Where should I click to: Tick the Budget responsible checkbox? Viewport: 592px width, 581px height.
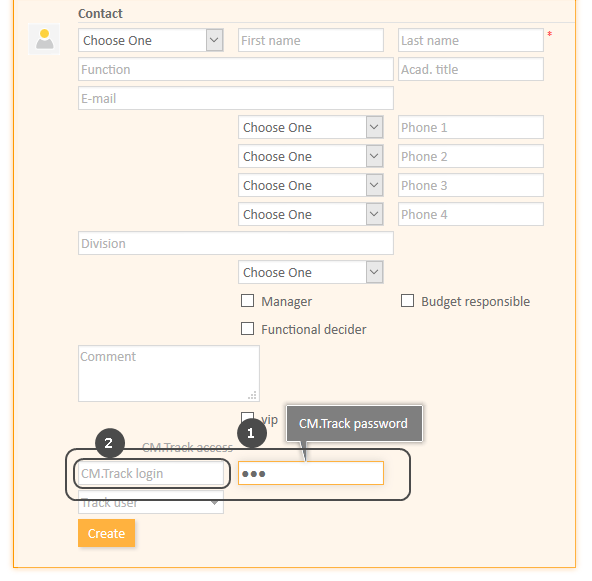(407, 301)
